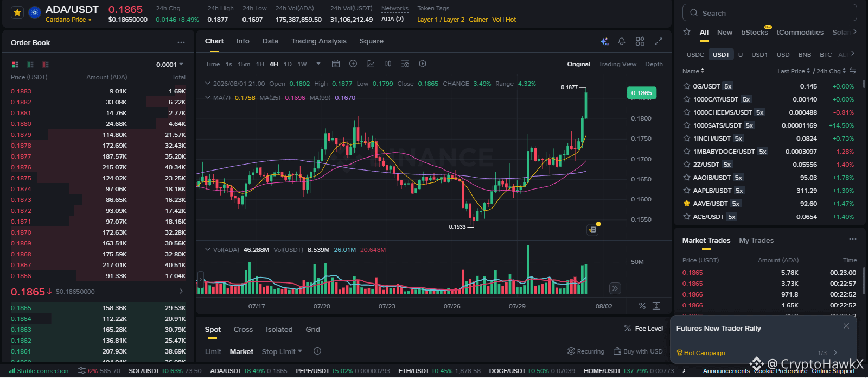Image resolution: width=868 pixels, height=378 pixels.
Task: Jump to latest candle double-arrow button
Action: (x=615, y=288)
